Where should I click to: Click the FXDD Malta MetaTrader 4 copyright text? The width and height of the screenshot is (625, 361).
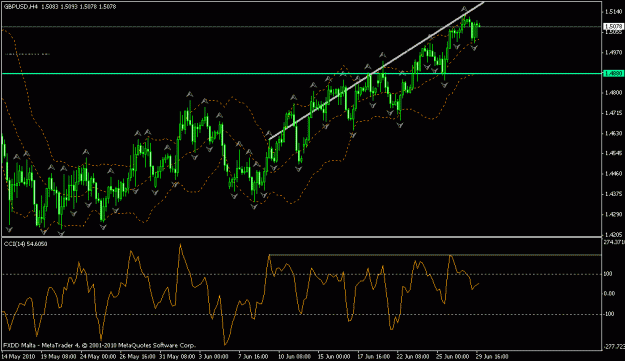point(99,345)
